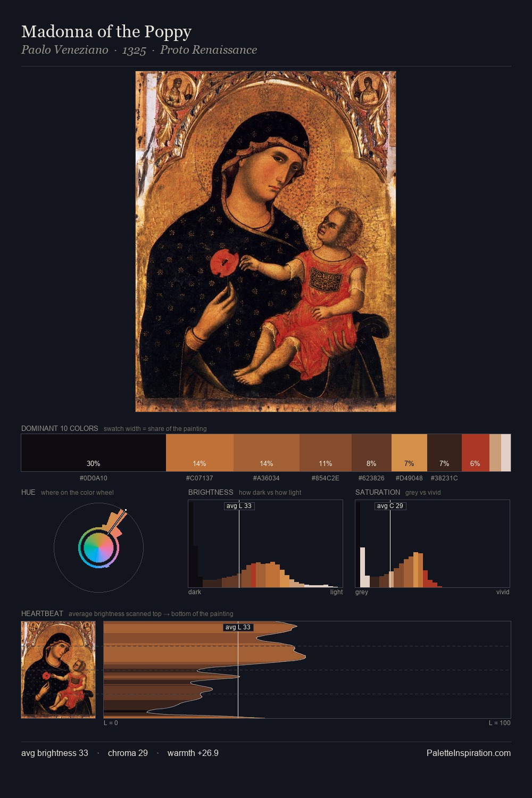Screen dimensions: 532x798
Task: Open the PaletteInspiration.com link
Action: pos(469,753)
